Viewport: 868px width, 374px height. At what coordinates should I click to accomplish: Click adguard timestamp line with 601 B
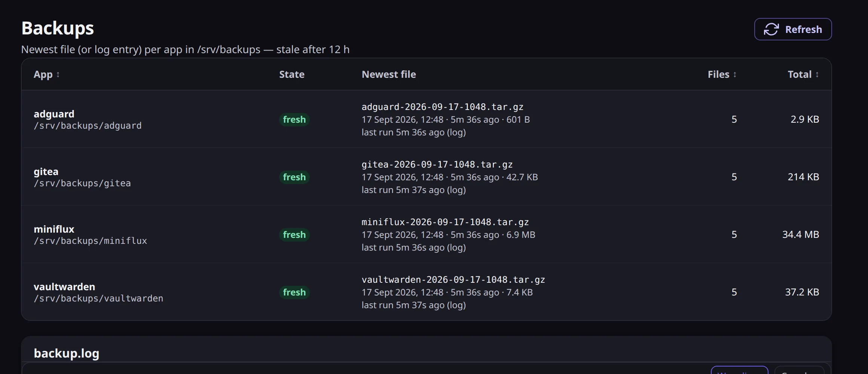pyautogui.click(x=446, y=120)
